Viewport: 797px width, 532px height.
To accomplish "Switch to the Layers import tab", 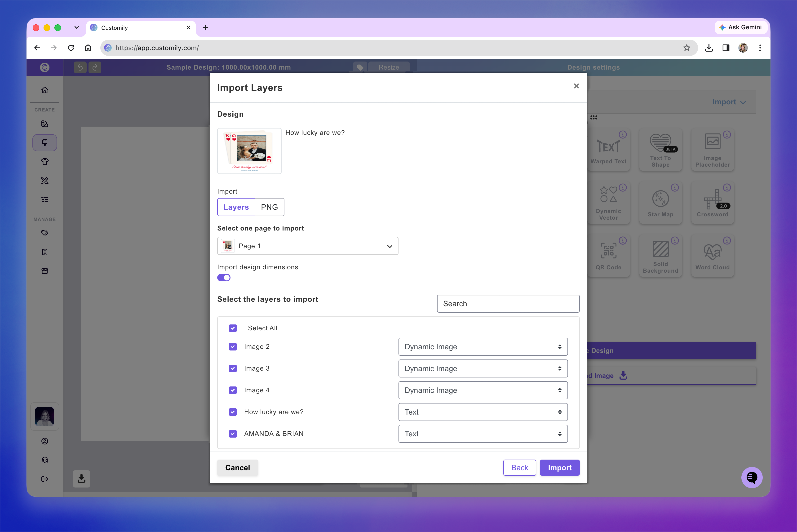I will pos(236,207).
